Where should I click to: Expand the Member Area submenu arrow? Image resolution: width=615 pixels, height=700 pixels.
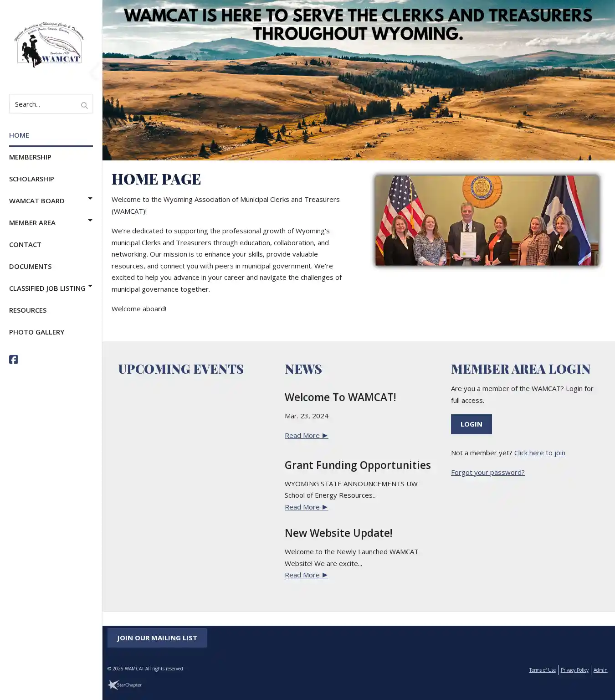tap(90, 221)
